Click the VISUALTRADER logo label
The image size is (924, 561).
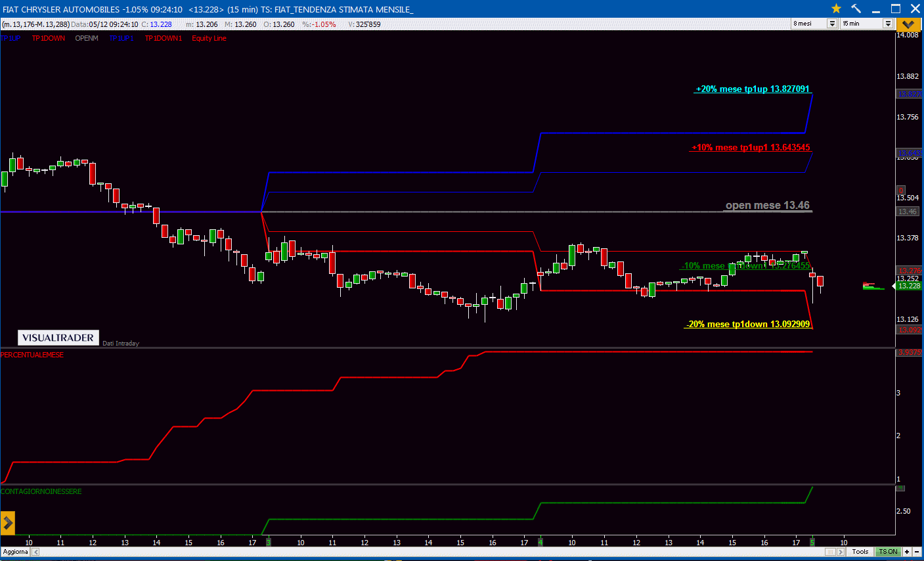point(58,338)
